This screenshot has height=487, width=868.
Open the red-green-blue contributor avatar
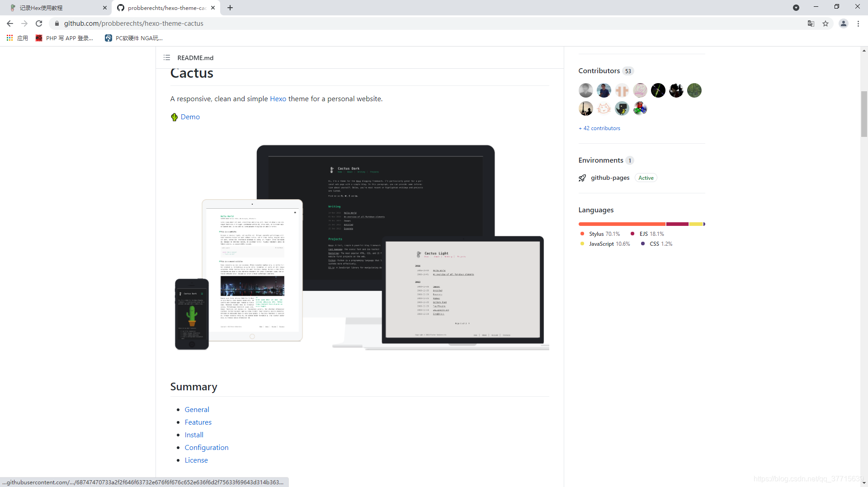pyautogui.click(x=640, y=108)
